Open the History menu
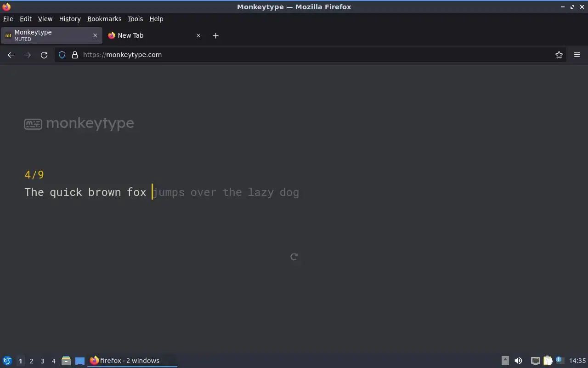Viewport: 588px width, 368px height. point(70,19)
